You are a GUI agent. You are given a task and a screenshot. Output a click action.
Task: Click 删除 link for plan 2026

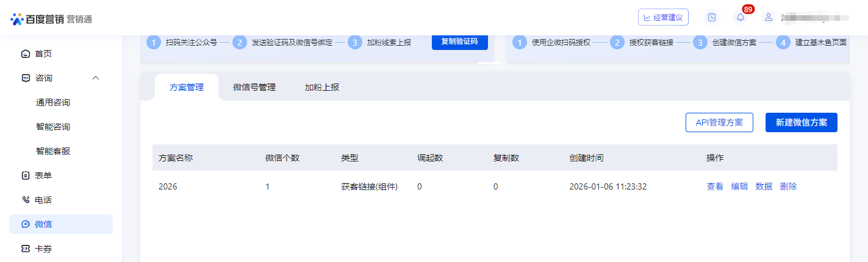[x=788, y=186]
